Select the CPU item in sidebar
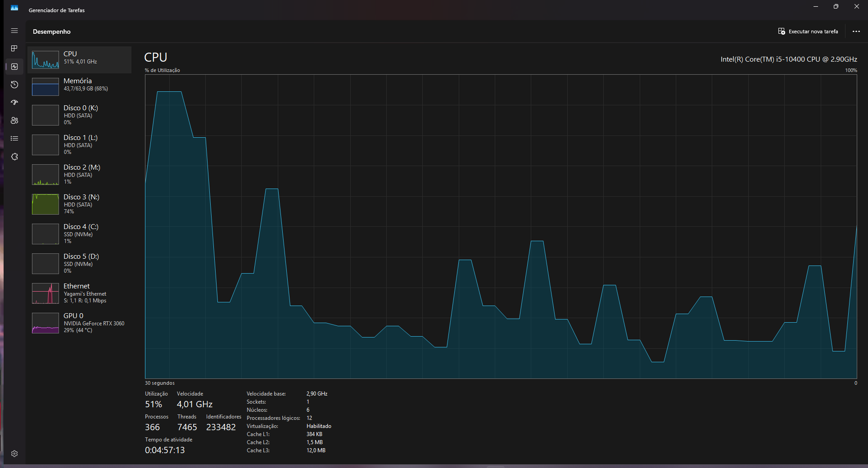868x468 pixels. point(80,59)
